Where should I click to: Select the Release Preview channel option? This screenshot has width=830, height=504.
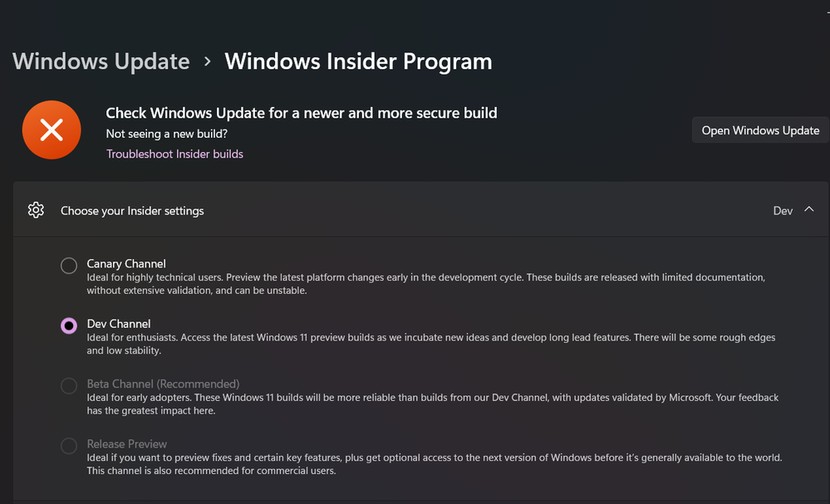pos(68,445)
